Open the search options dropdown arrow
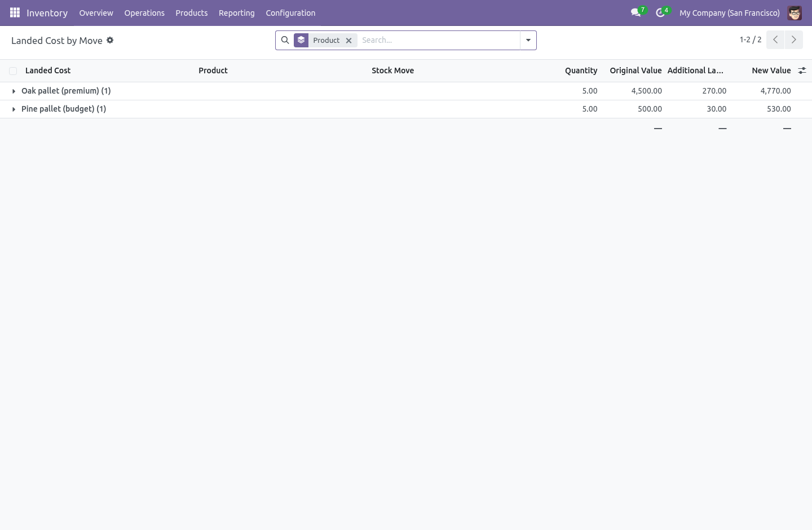 click(528, 40)
